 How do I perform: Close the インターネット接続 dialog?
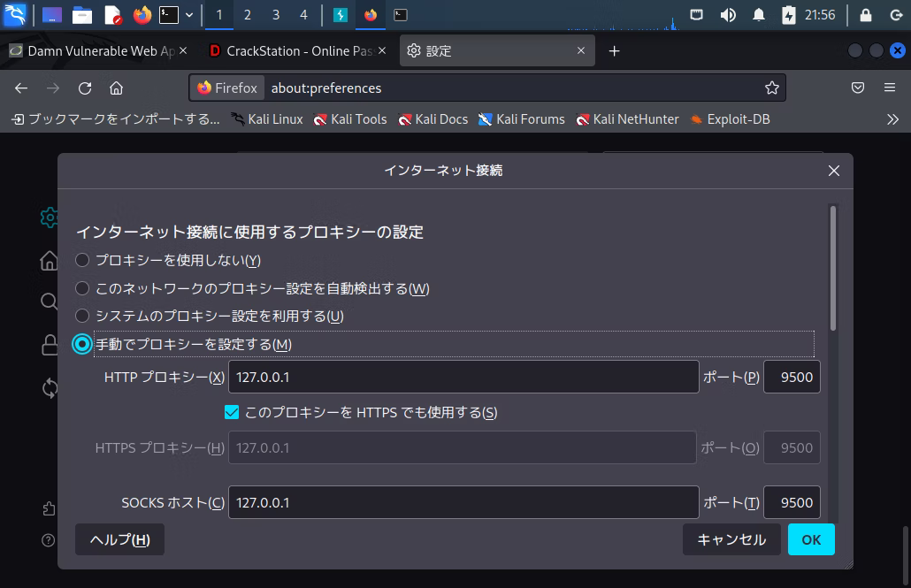[834, 171]
